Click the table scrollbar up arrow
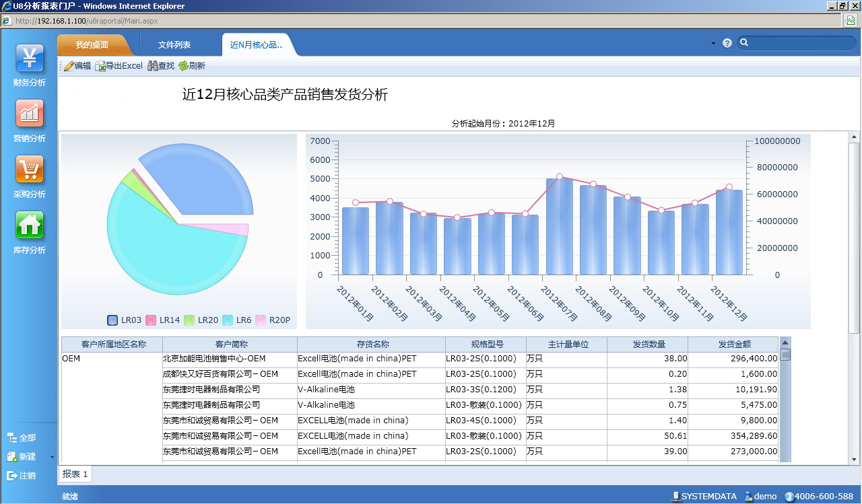Image resolution: width=862 pixels, height=504 pixels. click(x=785, y=343)
